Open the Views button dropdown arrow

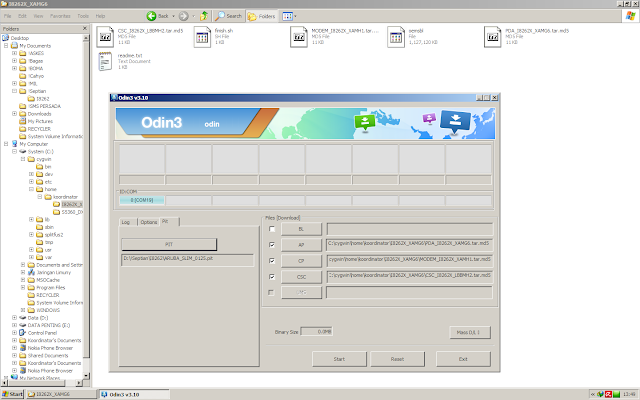coord(296,16)
